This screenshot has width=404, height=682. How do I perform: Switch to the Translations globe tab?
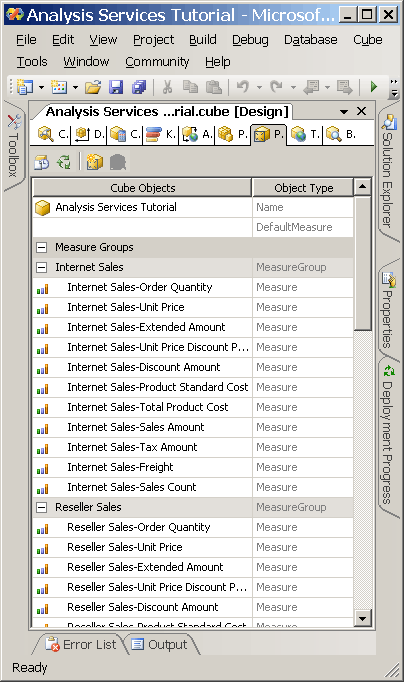coord(304,134)
